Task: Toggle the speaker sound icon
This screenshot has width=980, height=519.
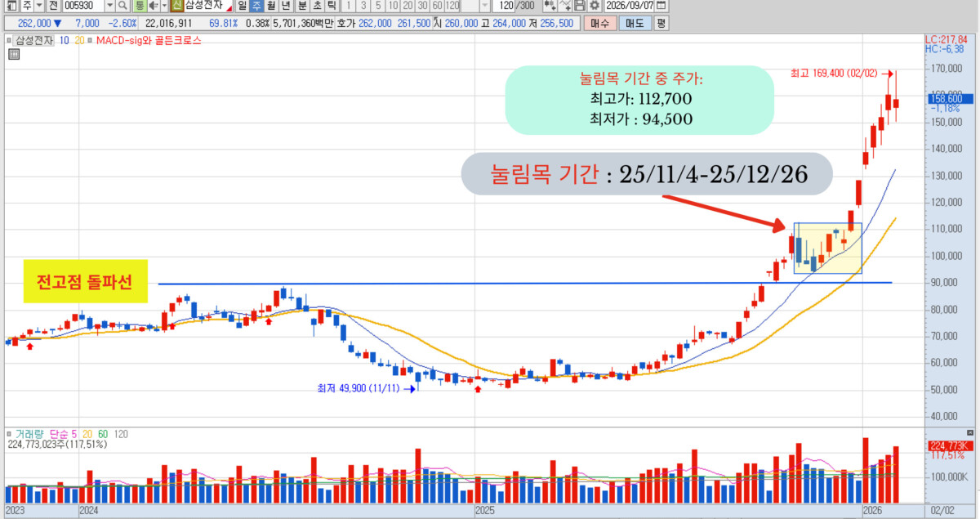Action: point(153,6)
